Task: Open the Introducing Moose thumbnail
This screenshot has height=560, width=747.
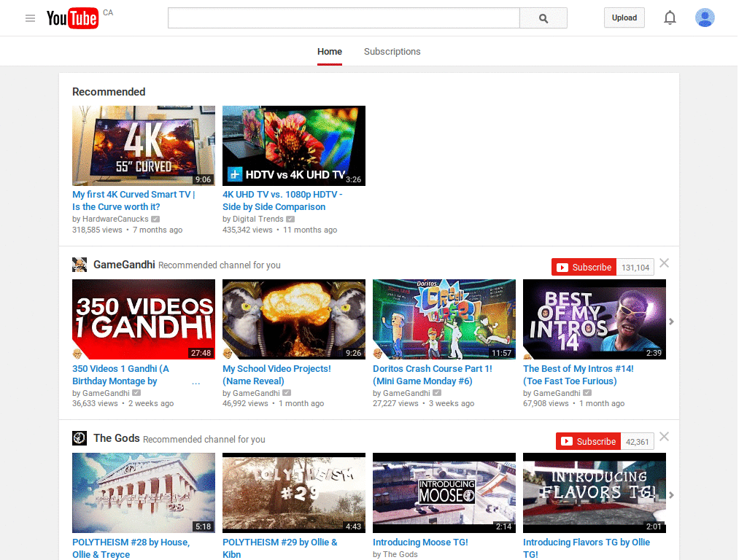Action: (x=444, y=493)
